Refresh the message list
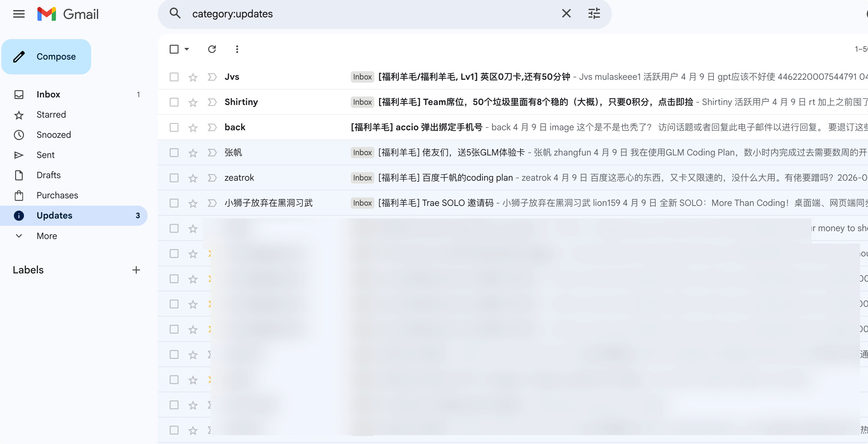The width and height of the screenshot is (868, 444). [212, 49]
